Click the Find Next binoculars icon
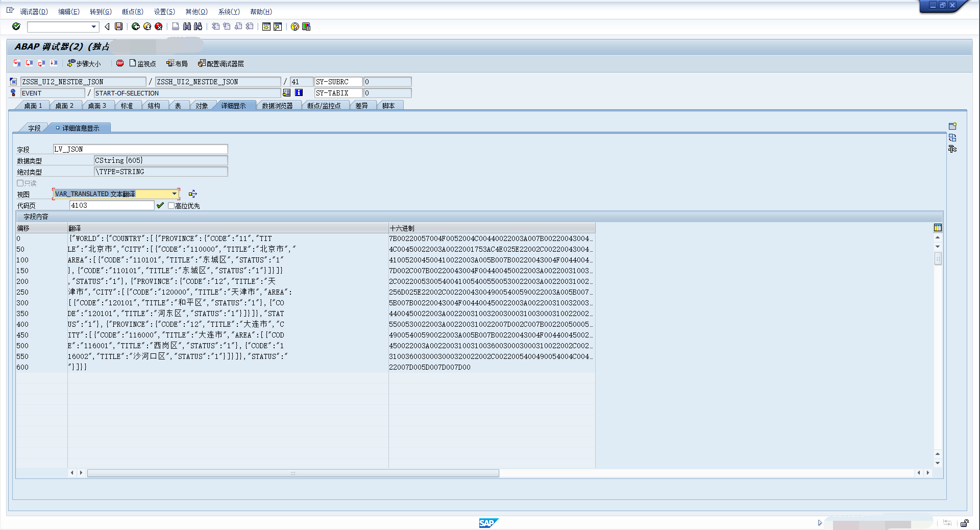 click(x=198, y=27)
